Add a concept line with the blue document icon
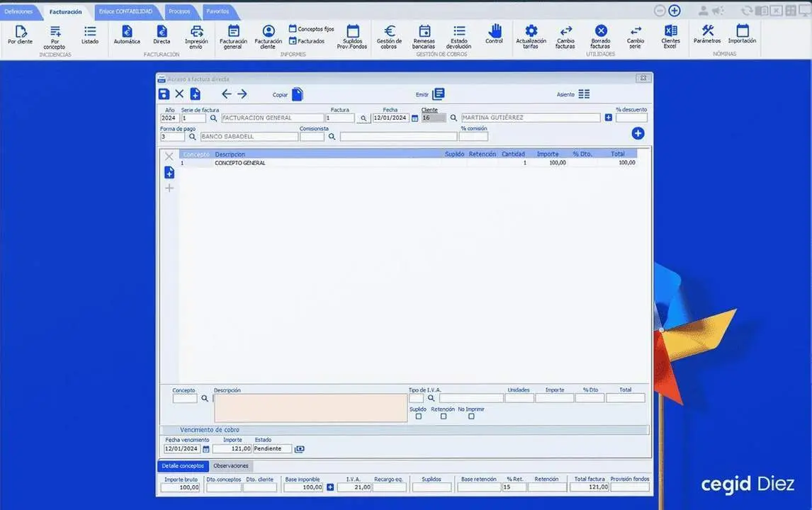 pyautogui.click(x=169, y=172)
